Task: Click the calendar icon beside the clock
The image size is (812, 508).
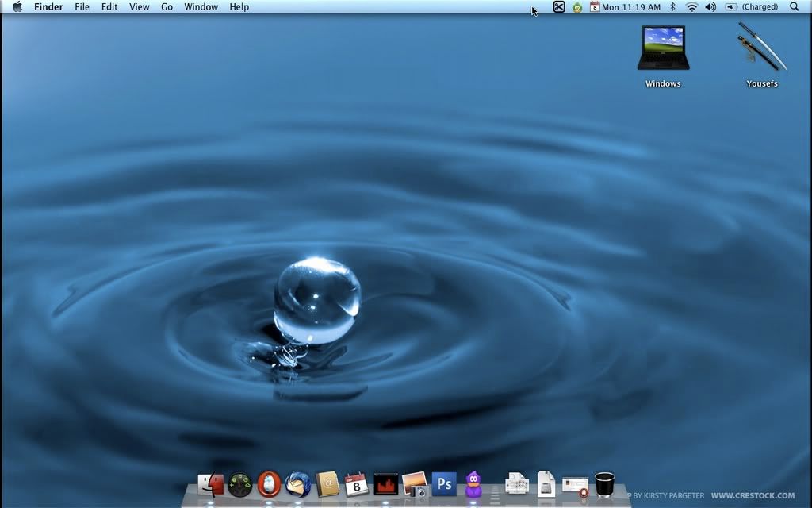Action: pyautogui.click(x=595, y=6)
